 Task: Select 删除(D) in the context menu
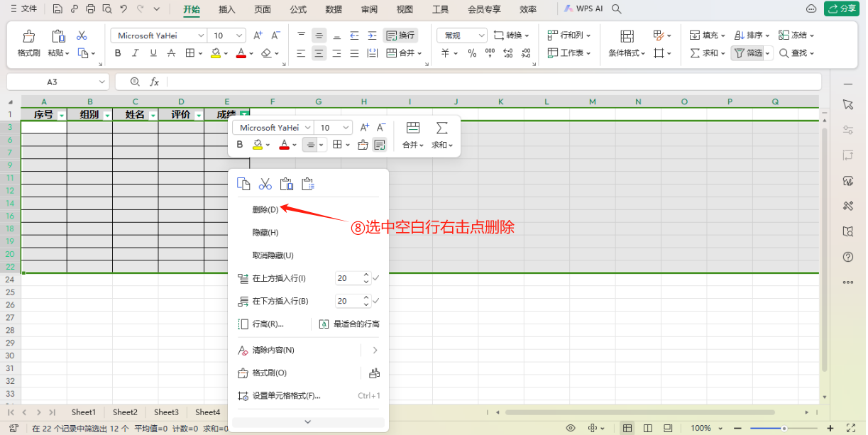[x=265, y=209]
